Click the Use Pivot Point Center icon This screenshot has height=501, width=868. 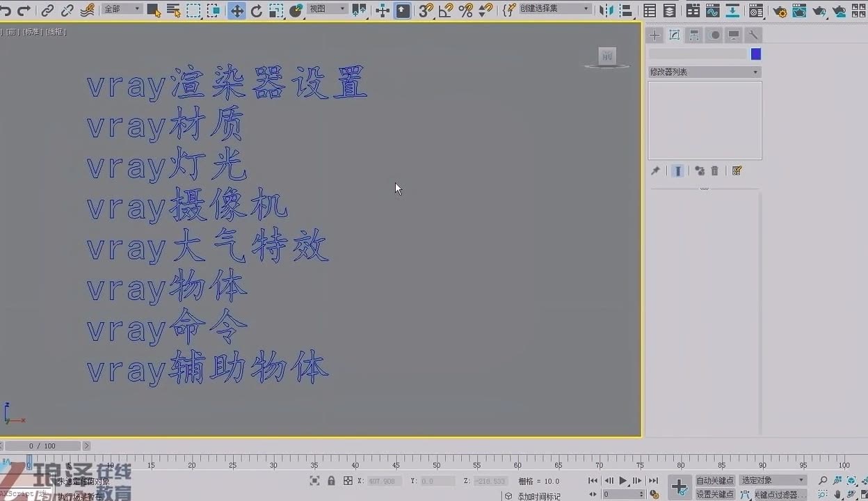359,10
